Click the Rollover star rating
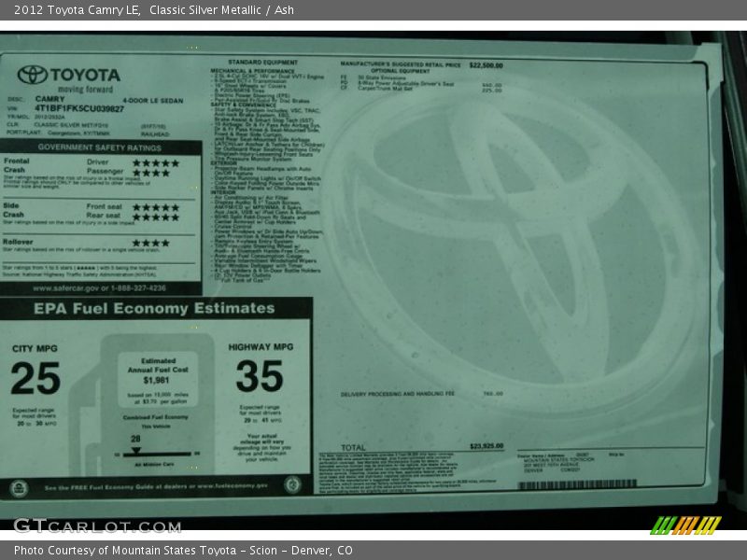The width and height of the screenshot is (747, 560). click(150, 243)
